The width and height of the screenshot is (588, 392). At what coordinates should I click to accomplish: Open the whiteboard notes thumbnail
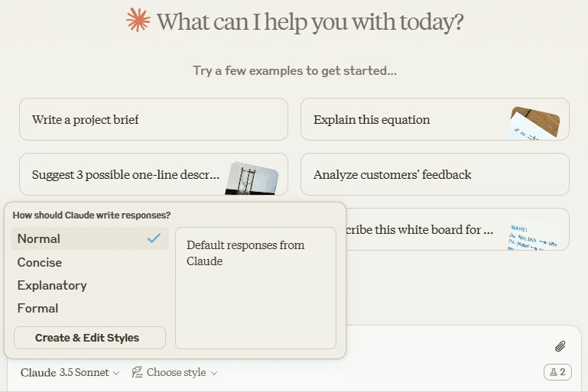point(533,235)
